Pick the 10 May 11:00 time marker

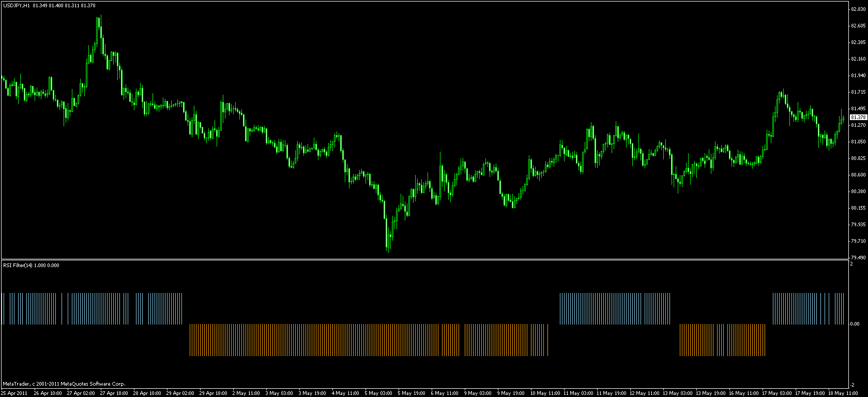point(544,393)
